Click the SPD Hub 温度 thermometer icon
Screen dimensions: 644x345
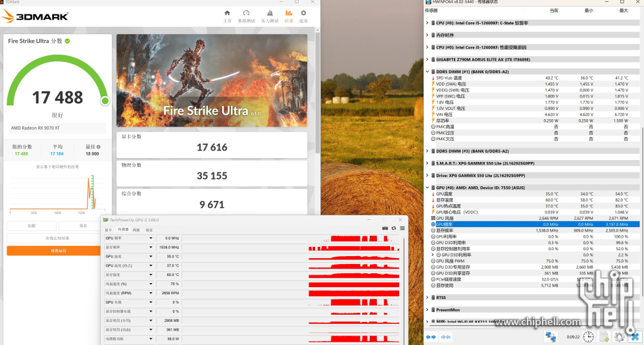point(433,78)
